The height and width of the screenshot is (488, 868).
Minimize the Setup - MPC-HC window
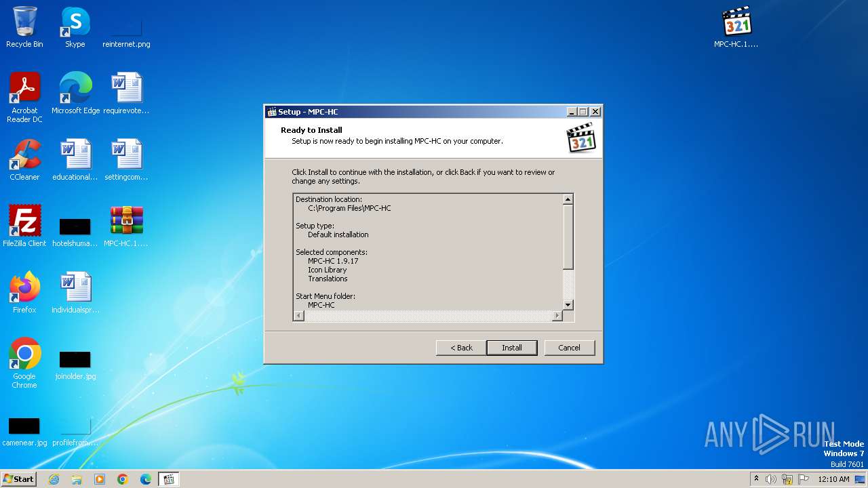click(x=572, y=112)
